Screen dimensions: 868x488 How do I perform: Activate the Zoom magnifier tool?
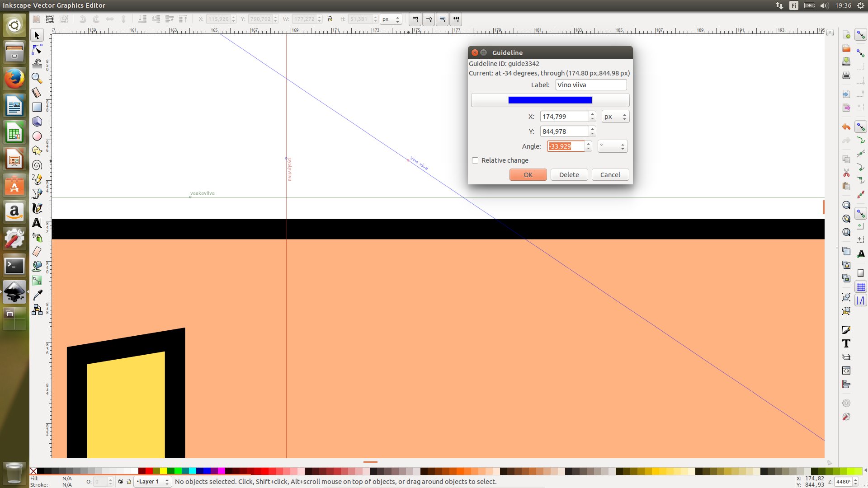pyautogui.click(x=37, y=78)
